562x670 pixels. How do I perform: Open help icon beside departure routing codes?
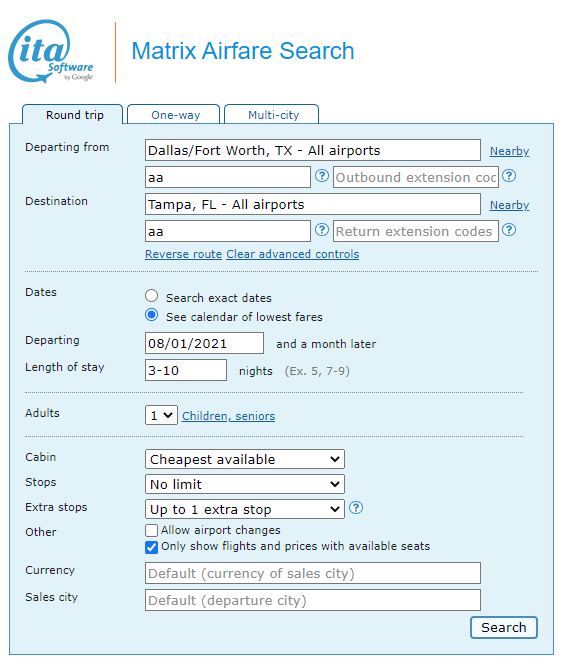coord(322,176)
